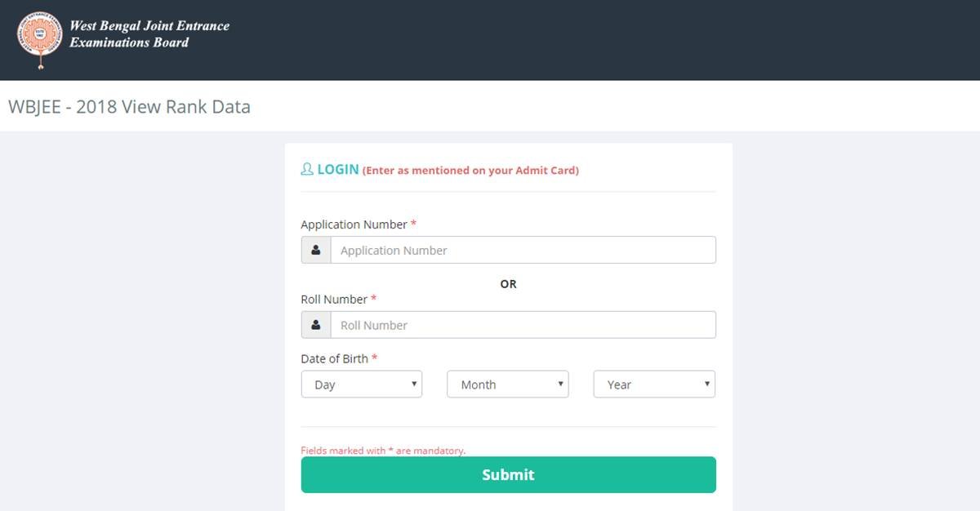Image resolution: width=980 pixels, height=511 pixels.
Task: Focus the Application Number text box
Action: (523, 251)
